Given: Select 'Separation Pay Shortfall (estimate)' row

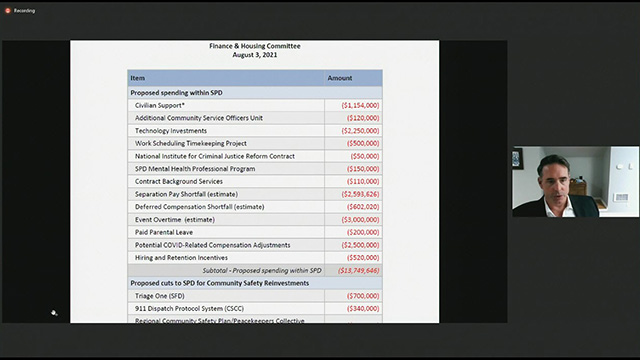Looking at the screenshot, I should click(x=255, y=194).
